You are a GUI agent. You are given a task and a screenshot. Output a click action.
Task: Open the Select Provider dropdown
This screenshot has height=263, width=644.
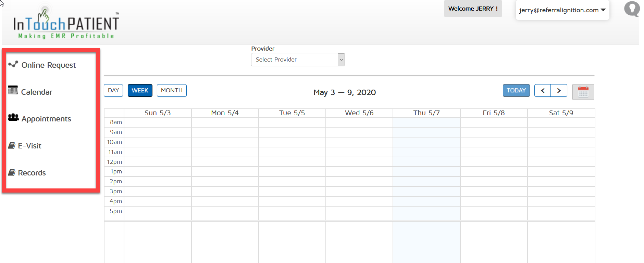pyautogui.click(x=298, y=60)
